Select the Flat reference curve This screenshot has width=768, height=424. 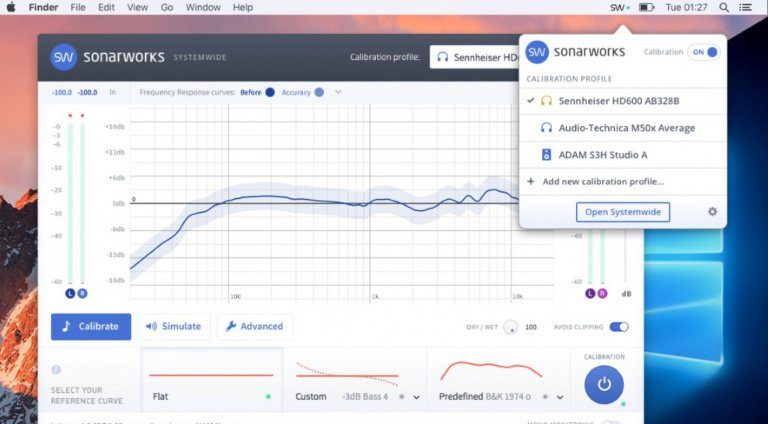point(212,380)
